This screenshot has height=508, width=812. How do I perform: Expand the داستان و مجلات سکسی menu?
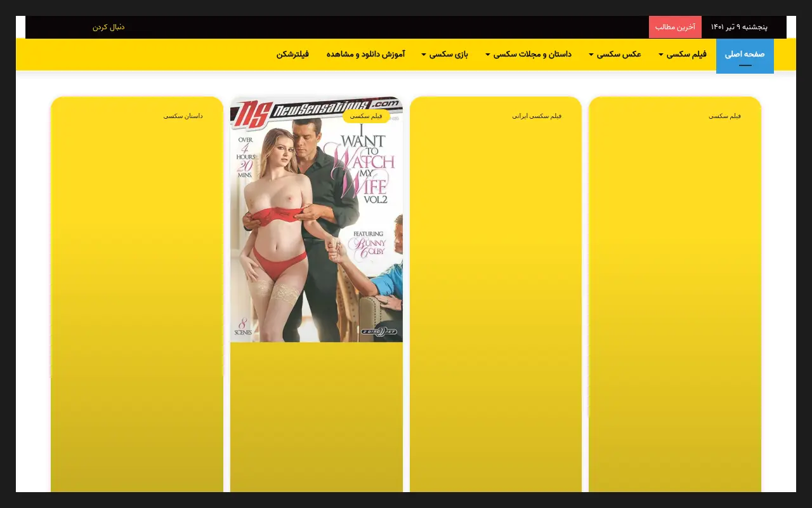[528, 55]
